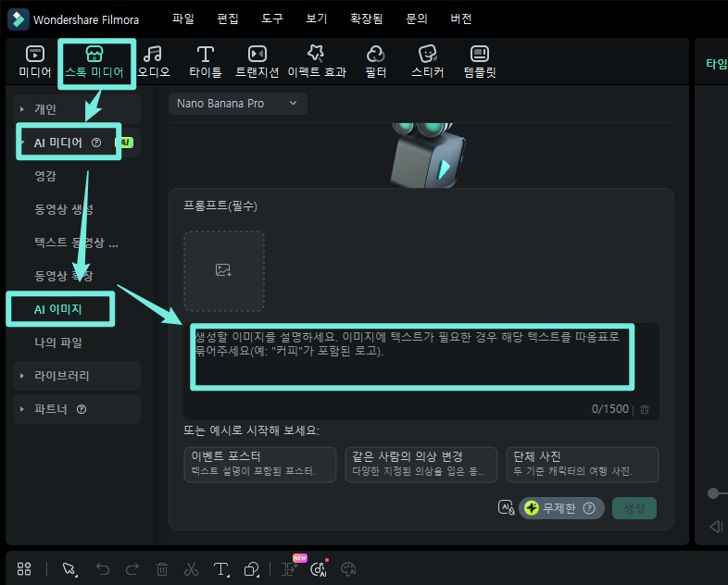Viewport: 728px width, 585px height.
Task: Choose the 이벤트 포스터 example prompt
Action: [x=260, y=465]
